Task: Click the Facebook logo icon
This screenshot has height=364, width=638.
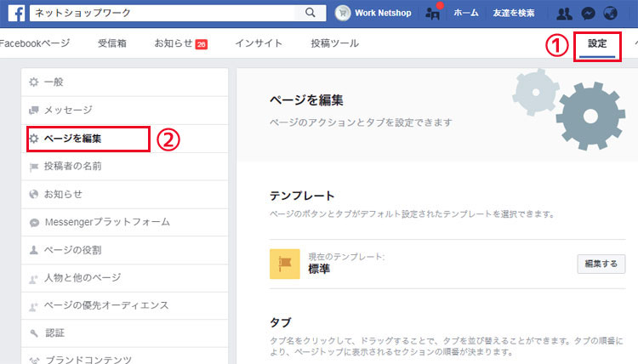Action: (16, 13)
